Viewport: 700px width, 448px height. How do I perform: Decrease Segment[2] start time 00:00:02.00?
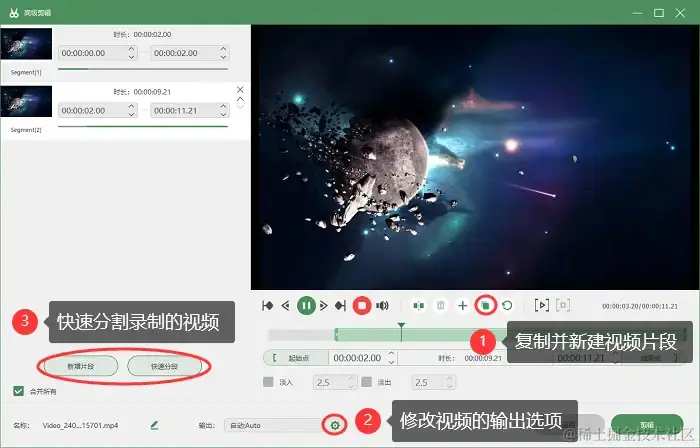click(x=131, y=114)
